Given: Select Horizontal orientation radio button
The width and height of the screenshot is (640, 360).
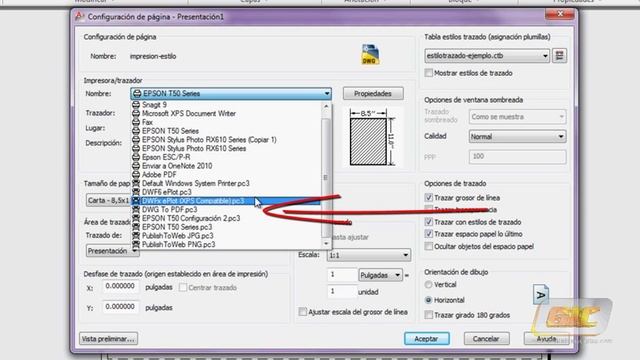Looking at the screenshot, I should 428,300.
